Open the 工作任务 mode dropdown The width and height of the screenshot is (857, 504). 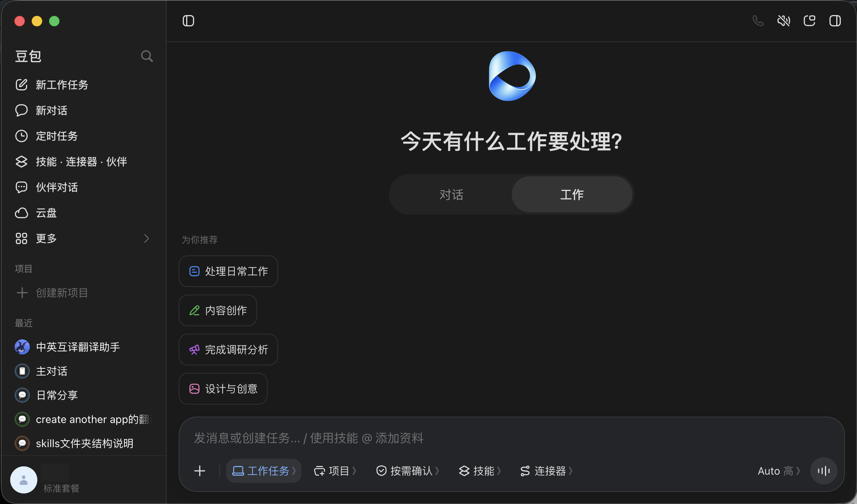click(264, 471)
